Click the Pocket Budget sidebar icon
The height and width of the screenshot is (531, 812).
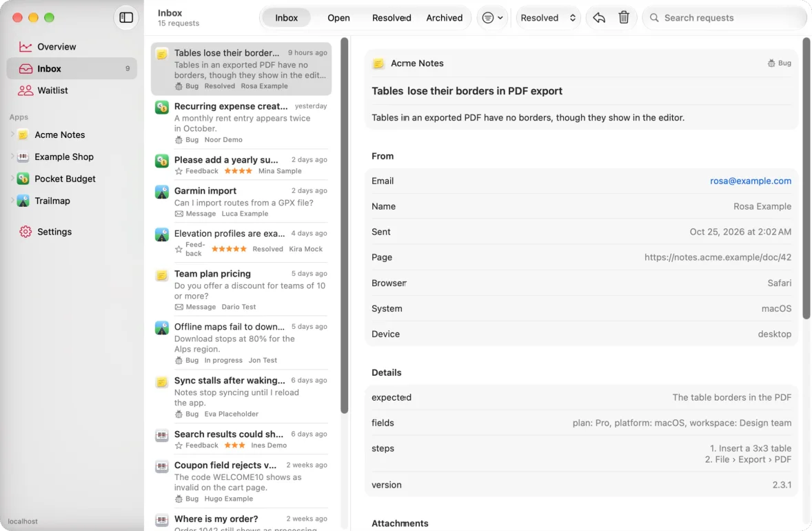pos(23,179)
